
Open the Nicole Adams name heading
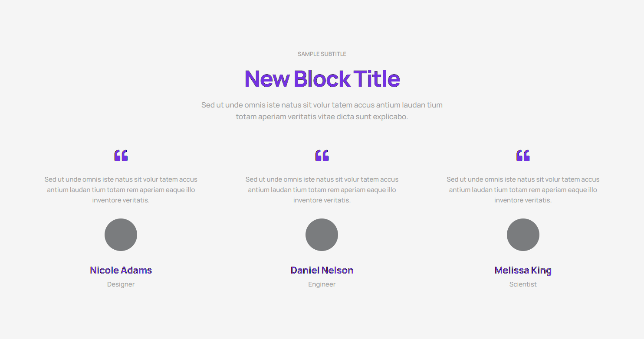(121, 270)
